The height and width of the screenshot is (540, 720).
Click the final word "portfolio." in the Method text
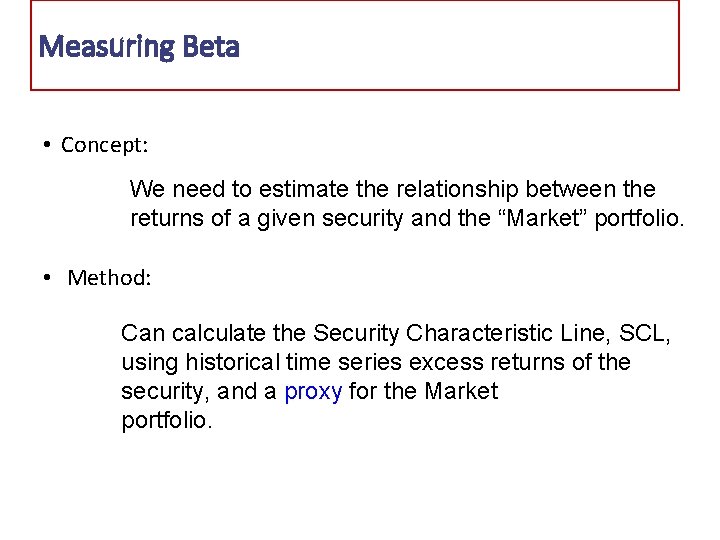pyautogui.click(x=167, y=421)
